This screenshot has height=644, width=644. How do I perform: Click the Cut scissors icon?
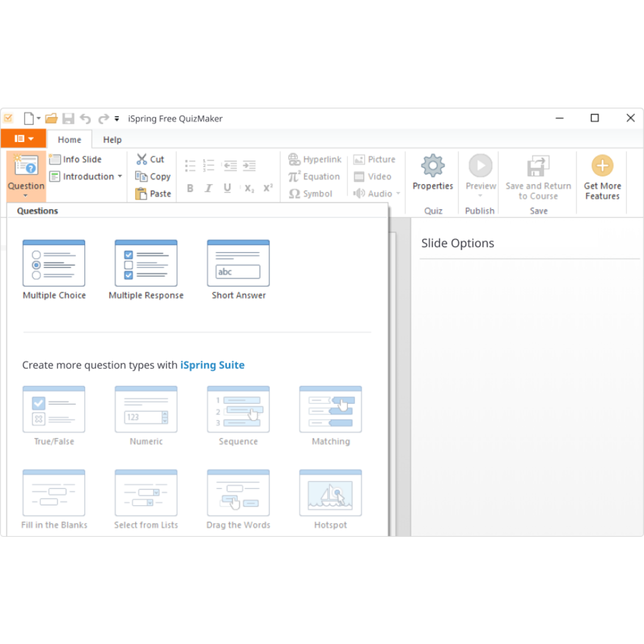click(142, 159)
